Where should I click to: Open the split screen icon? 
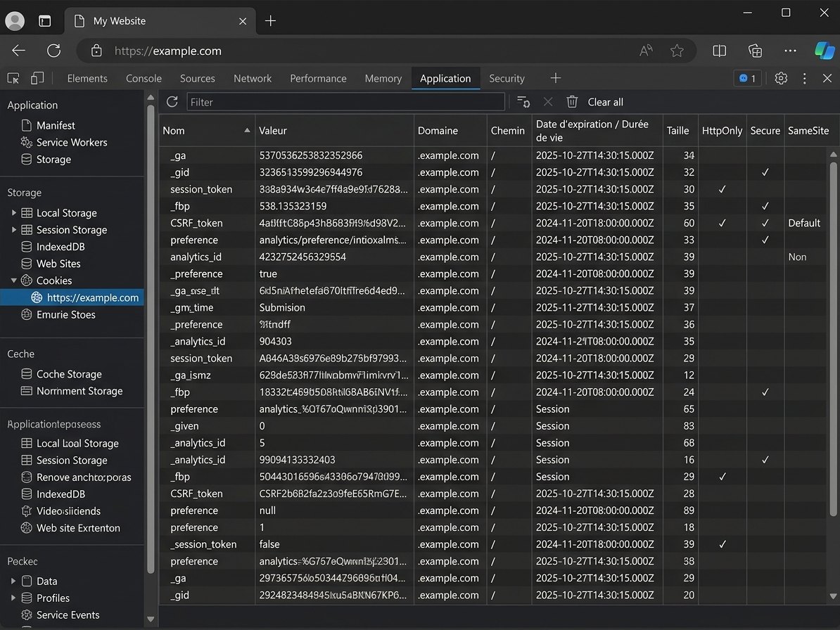point(720,51)
